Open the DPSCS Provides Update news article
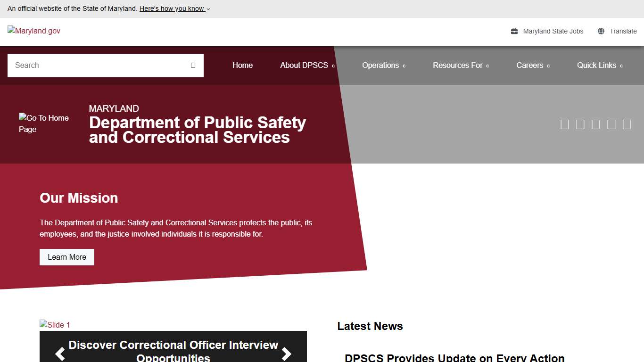Viewport: 644px width, 362px height. (454, 357)
